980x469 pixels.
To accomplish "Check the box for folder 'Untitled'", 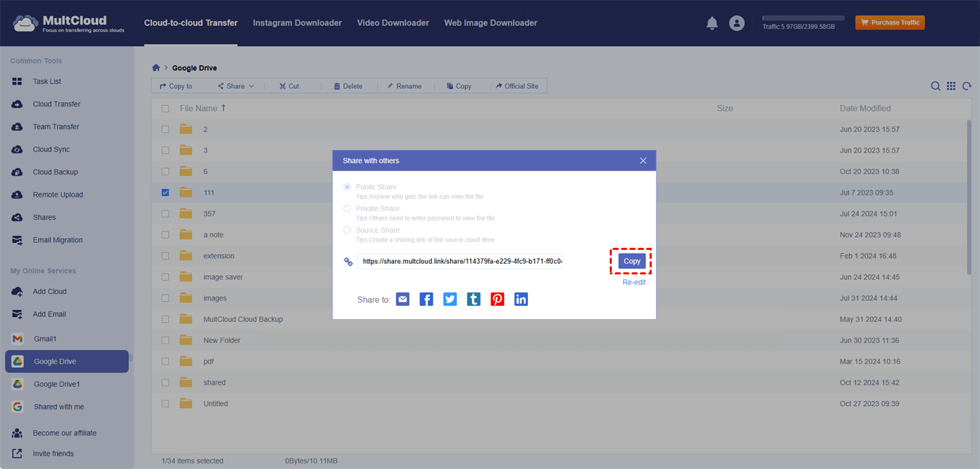I will [x=165, y=404].
